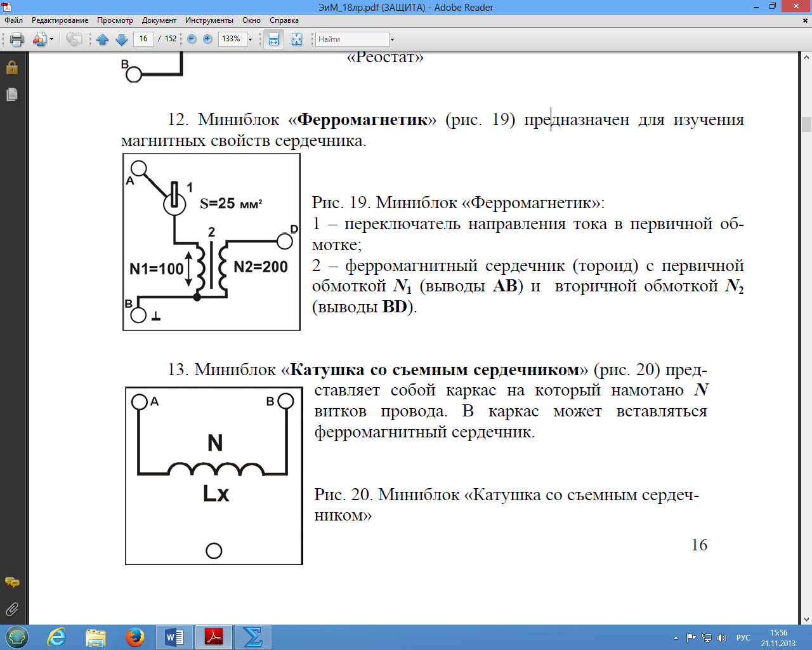This screenshot has width=812, height=650.
Task: Click the vertical scrollbar thumb
Action: tap(806, 124)
